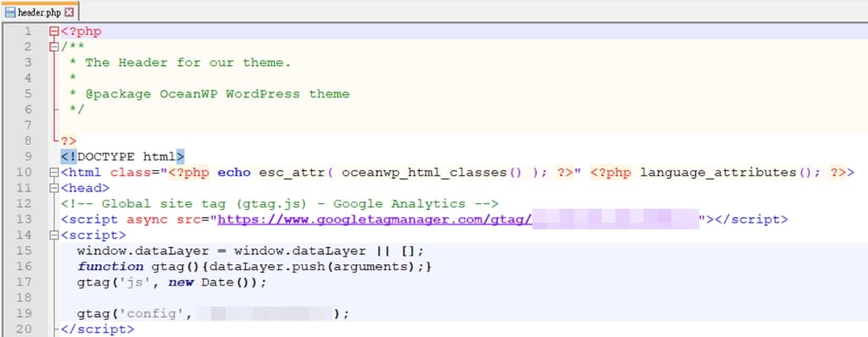Click line number 13 in margin
868x337 pixels.
[24, 219]
